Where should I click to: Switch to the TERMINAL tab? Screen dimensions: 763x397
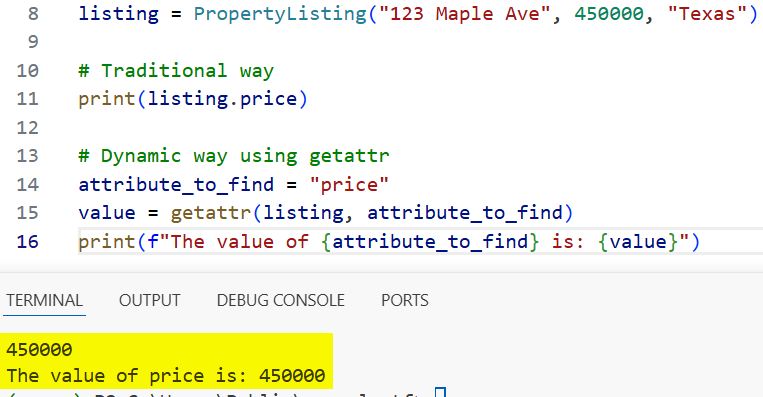pos(44,300)
